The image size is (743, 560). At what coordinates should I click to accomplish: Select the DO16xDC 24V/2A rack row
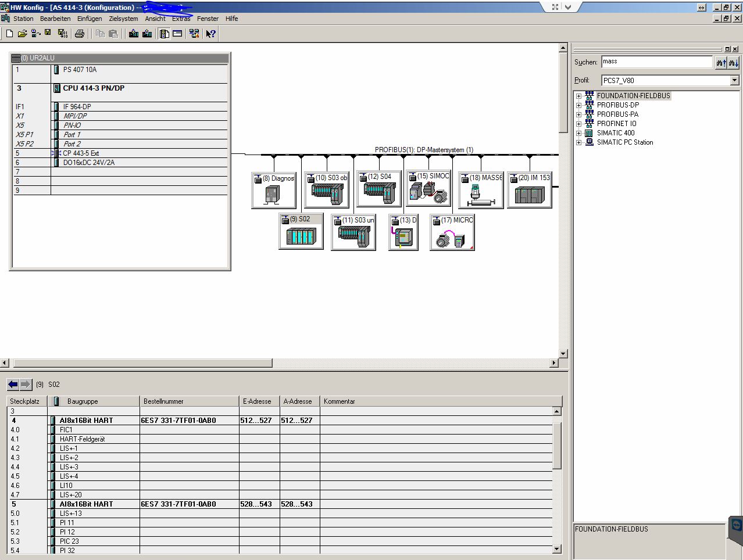120,163
